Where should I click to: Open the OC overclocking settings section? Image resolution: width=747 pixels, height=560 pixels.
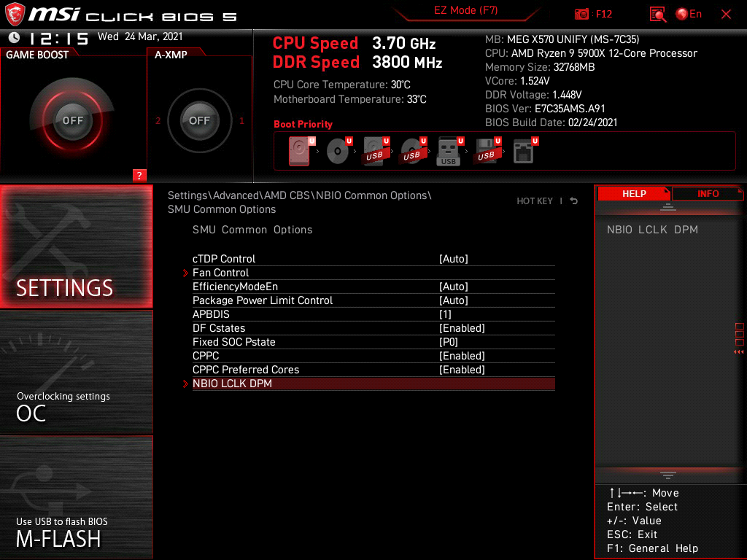[76, 373]
